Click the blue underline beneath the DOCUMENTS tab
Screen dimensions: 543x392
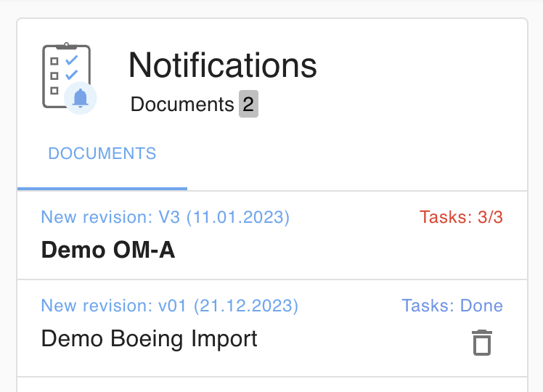click(102, 188)
